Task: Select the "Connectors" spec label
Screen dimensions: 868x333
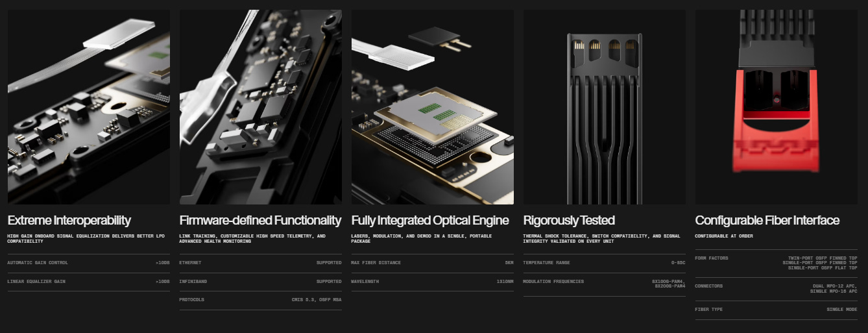Action: click(x=709, y=286)
